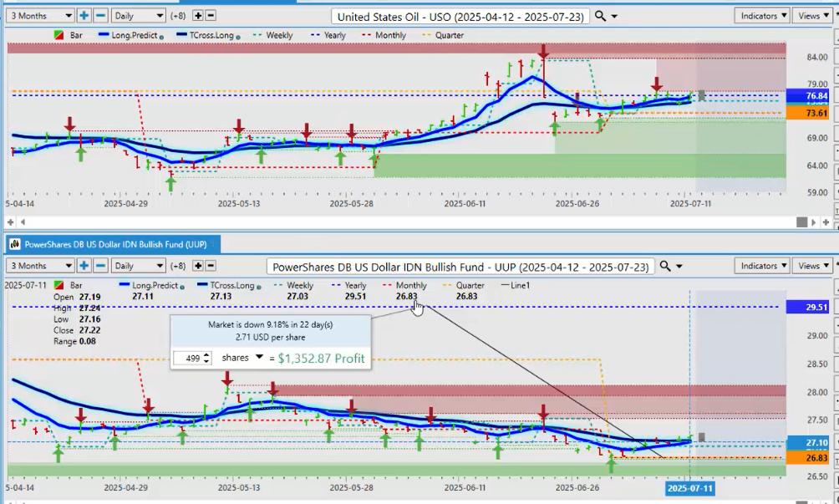839x504 pixels.
Task: Click the blue plus zoom button in UUP toolbar
Action: click(84, 266)
